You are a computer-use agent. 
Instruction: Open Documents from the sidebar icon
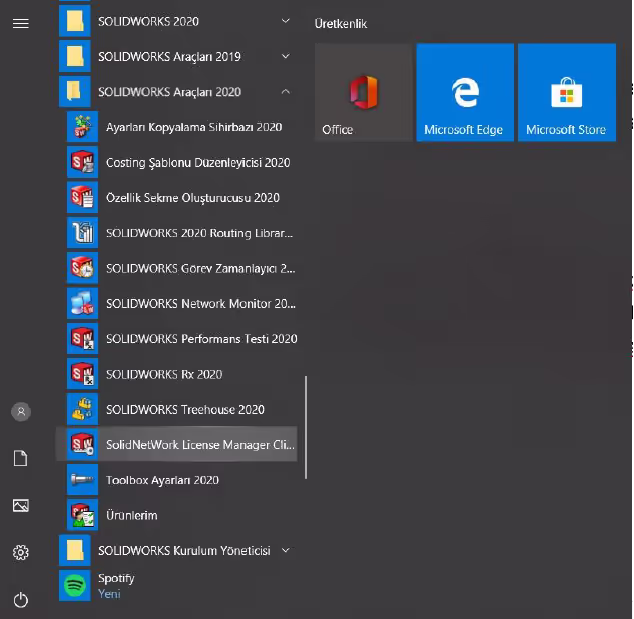(x=21, y=458)
